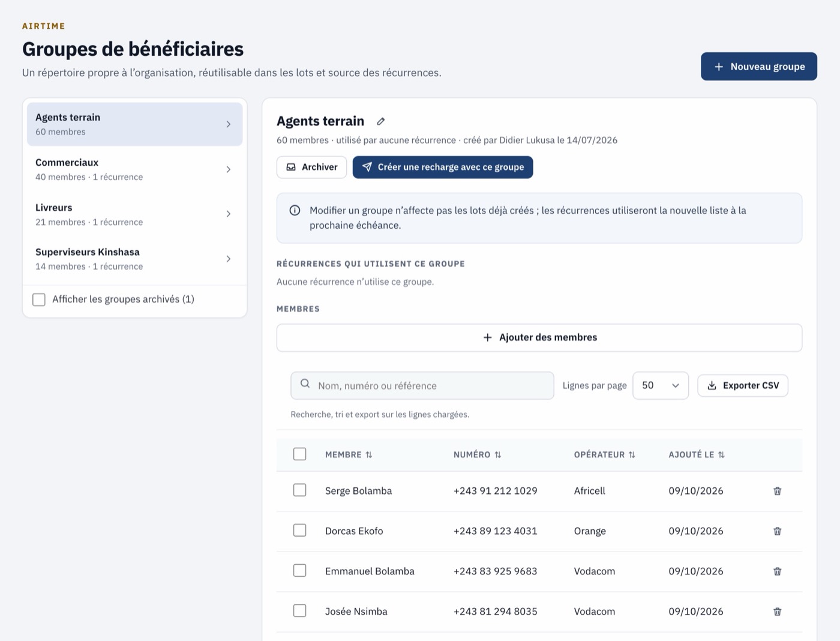Open Commerciaux group via its chevron
Screen dimensions: 840x641
click(228, 170)
